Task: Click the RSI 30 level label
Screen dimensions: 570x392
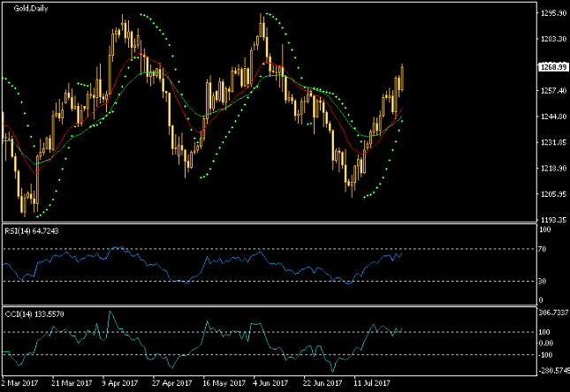Action: [542, 281]
